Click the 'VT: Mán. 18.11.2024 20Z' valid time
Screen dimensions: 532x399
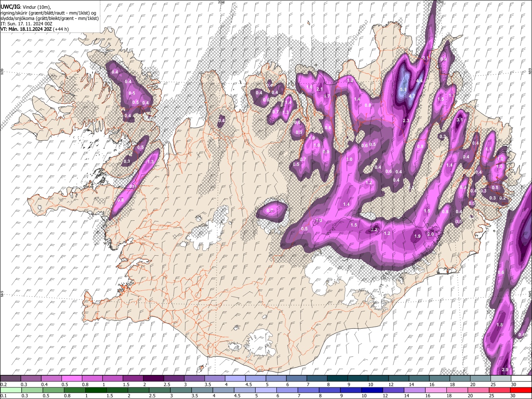click(x=26, y=29)
